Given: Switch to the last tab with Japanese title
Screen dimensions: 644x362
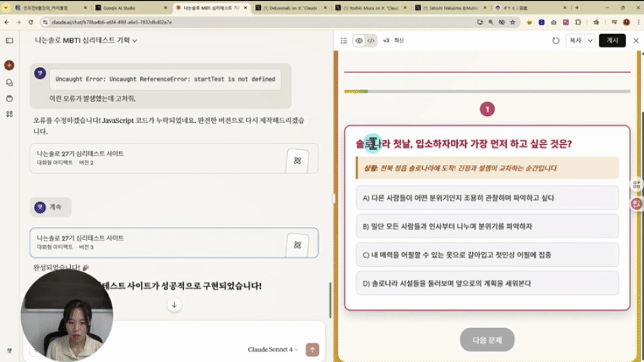Looking at the screenshot, I should (531, 8).
